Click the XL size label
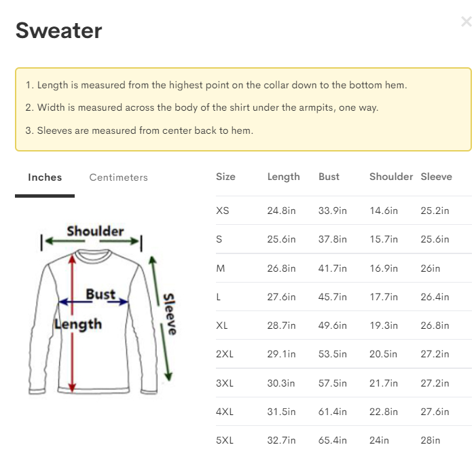The height and width of the screenshot is (464, 476). 222,325
